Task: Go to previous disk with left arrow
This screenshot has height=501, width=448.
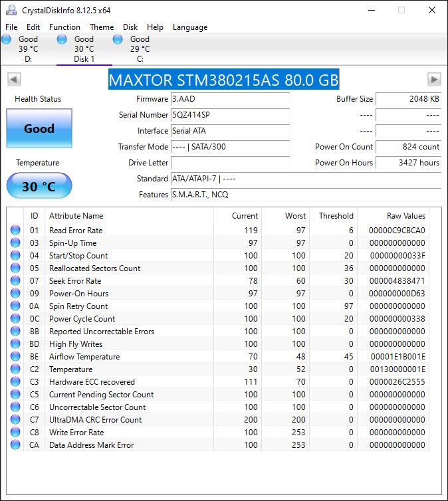Action: 14,79
